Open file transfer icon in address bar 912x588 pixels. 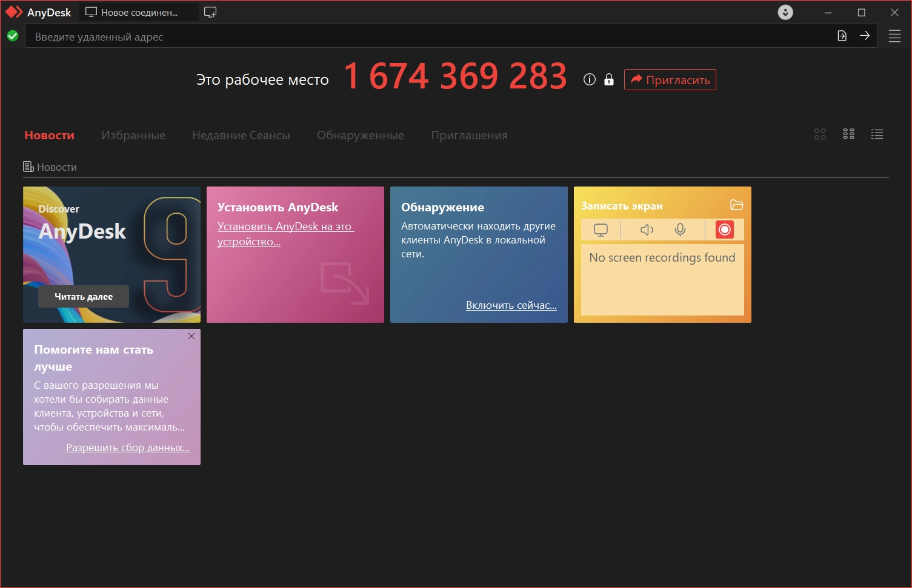[842, 36]
